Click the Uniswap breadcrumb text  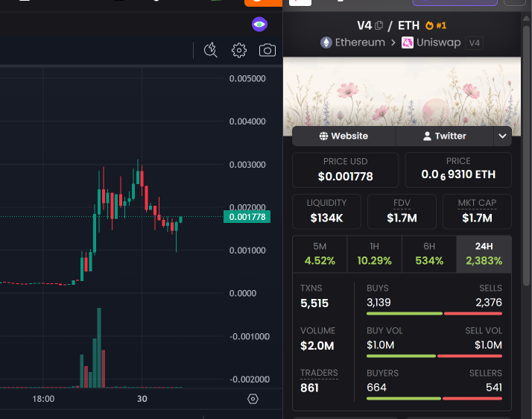pyautogui.click(x=438, y=42)
